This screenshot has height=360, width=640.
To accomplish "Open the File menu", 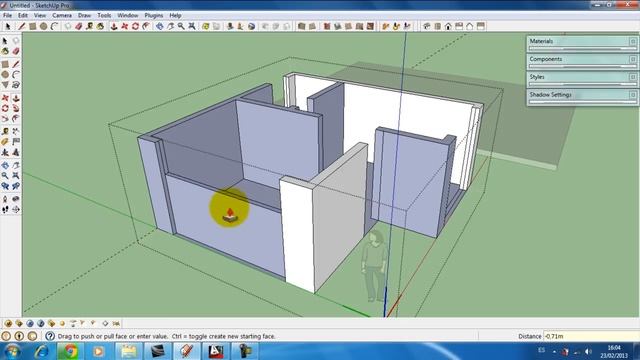I will tap(7, 15).
